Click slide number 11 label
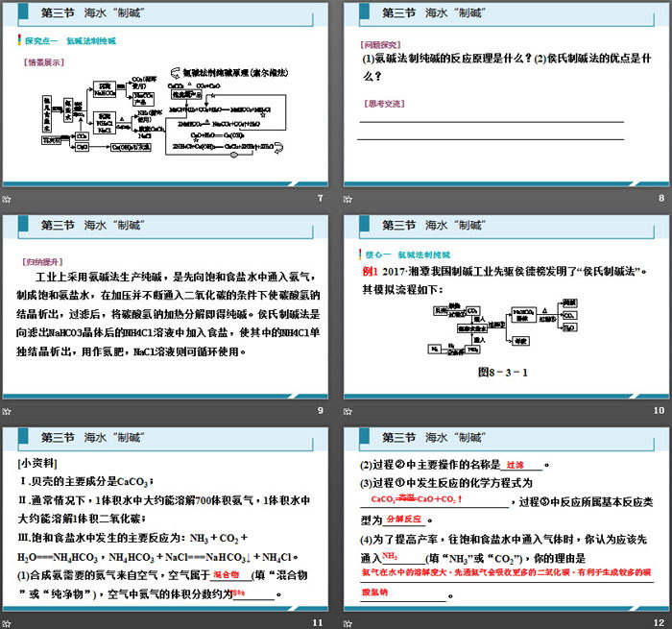 [x=318, y=622]
